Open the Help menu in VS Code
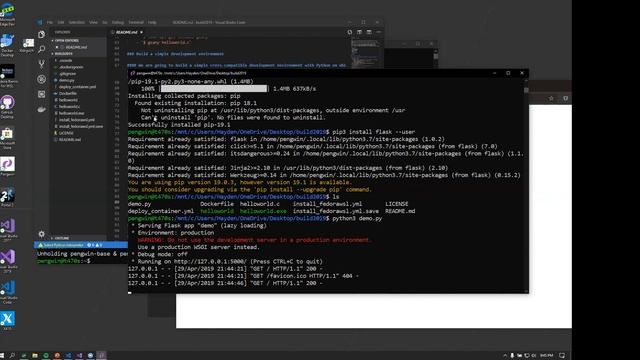The image size is (640, 360). click(152, 22)
